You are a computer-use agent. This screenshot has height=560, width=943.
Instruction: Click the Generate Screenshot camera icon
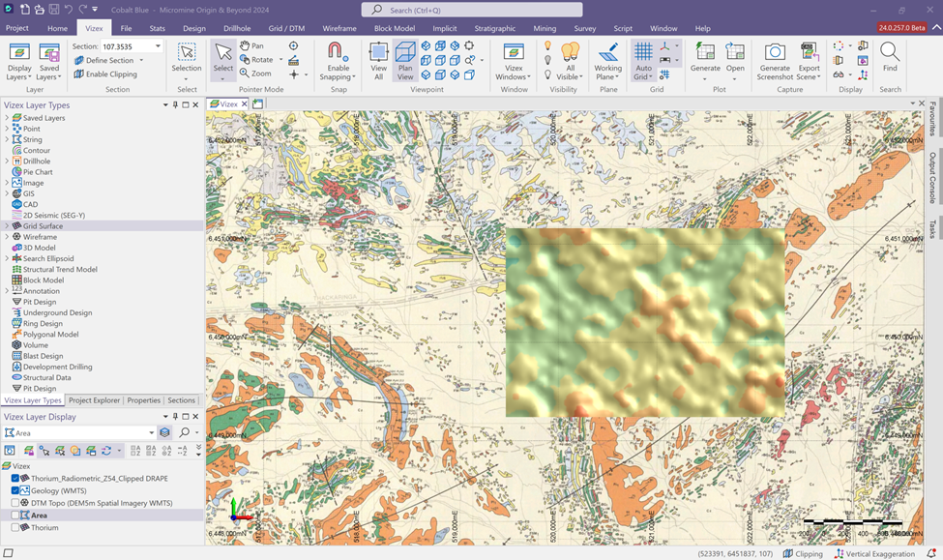click(x=774, y=52)
